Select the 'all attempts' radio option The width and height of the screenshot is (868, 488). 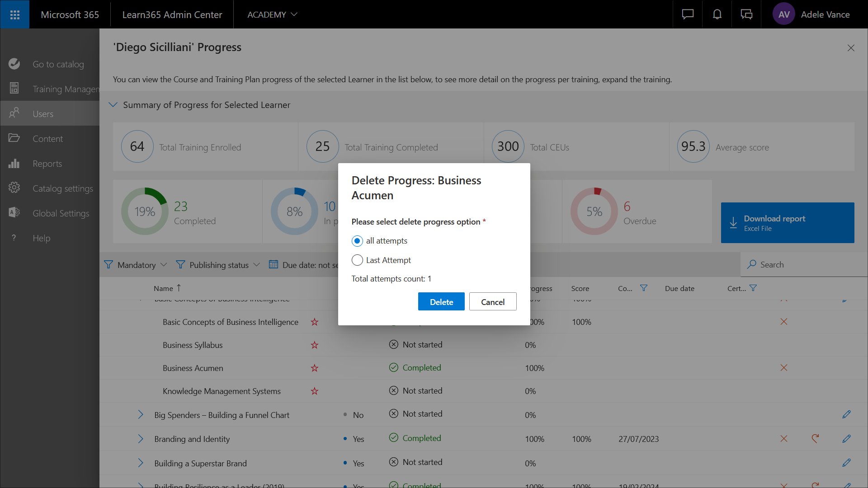pos(357,241)
